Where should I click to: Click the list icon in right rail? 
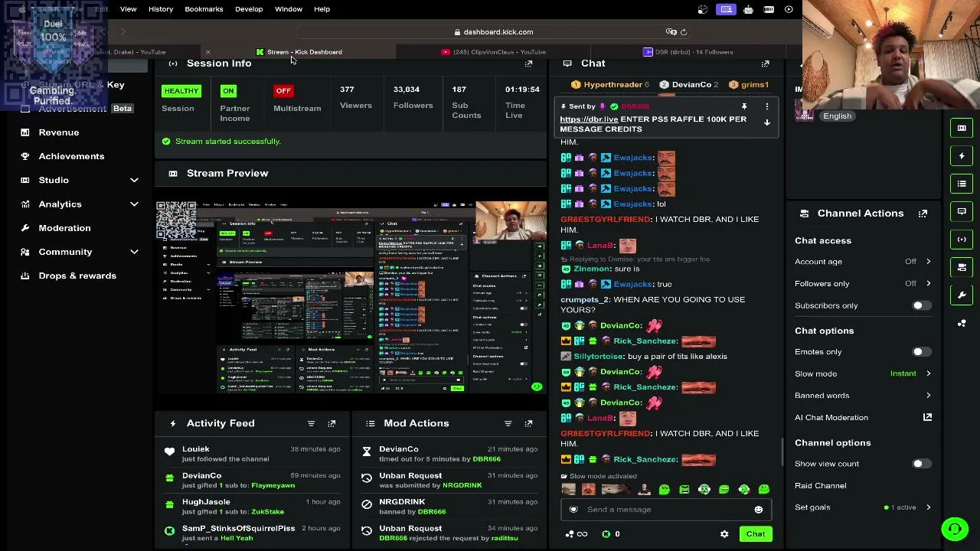[x=962, y=184]
